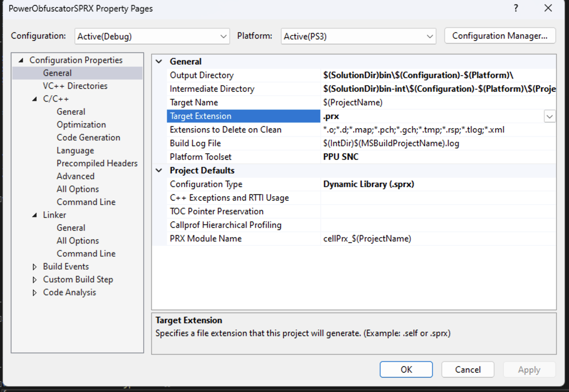The image size is (569, 392).
Task: Open the Code Generation page
Action: point(89,138)
